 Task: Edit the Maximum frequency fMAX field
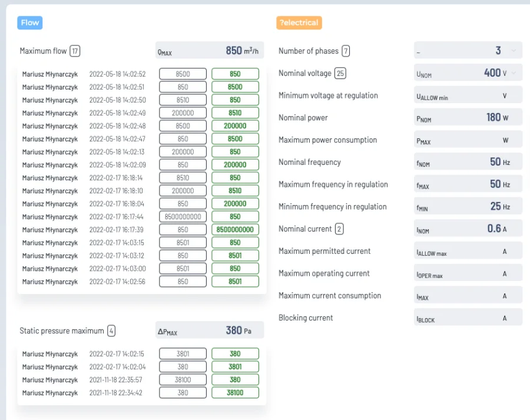point(468,184)
